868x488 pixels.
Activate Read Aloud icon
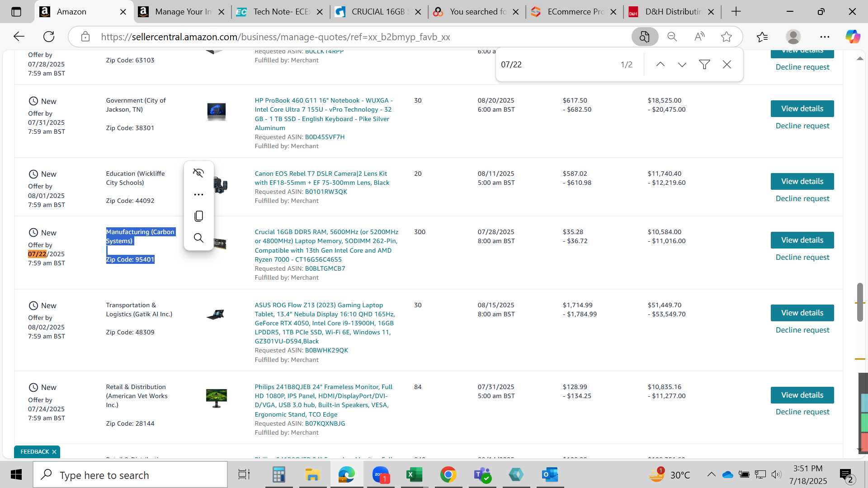pos(699,37)
